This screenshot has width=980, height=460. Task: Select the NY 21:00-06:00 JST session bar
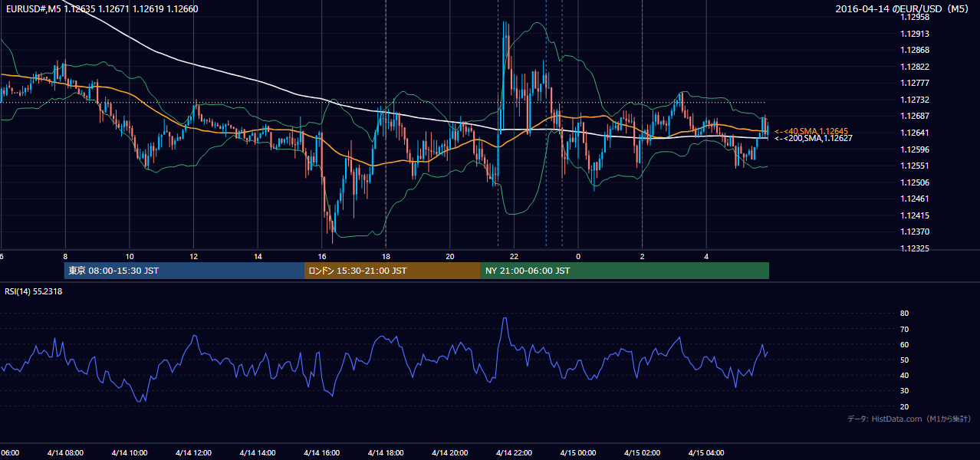(625, 271)
